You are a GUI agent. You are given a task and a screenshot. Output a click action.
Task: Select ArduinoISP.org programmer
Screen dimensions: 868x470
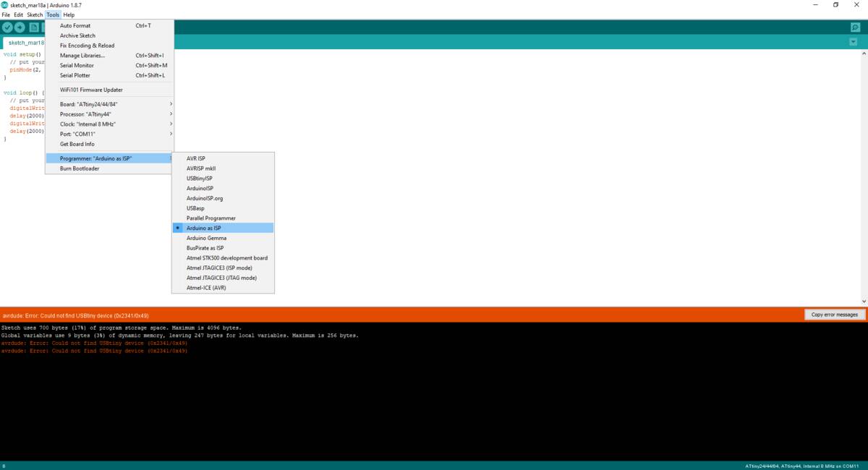223,198
